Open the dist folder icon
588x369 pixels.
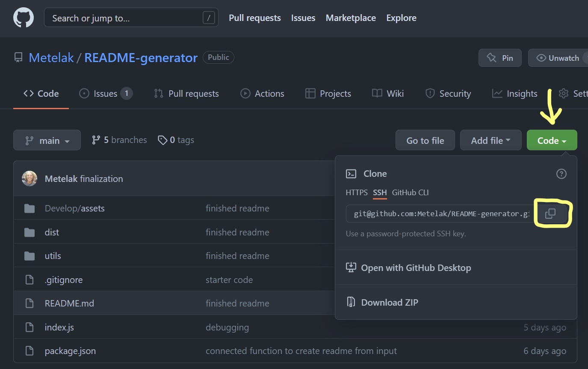coord(29,232)
